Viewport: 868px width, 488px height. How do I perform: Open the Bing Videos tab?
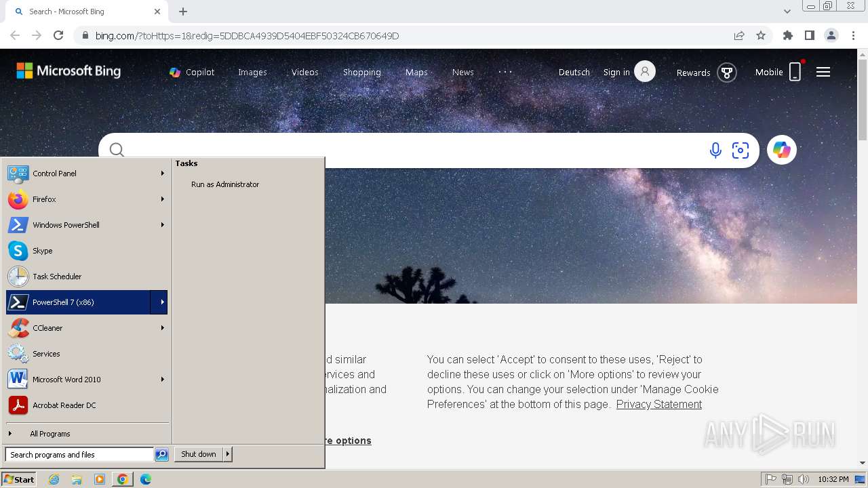tap(305, 72)
